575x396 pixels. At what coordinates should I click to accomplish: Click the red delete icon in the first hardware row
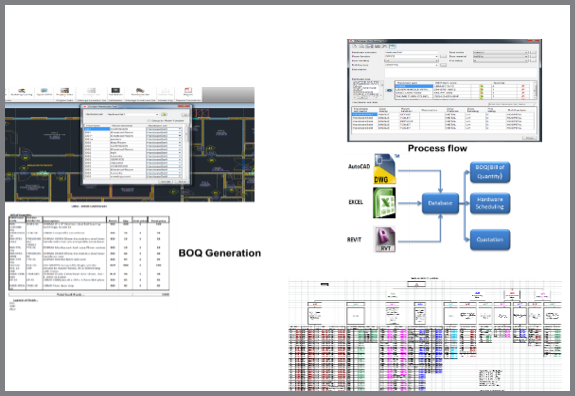pos(523,87)
